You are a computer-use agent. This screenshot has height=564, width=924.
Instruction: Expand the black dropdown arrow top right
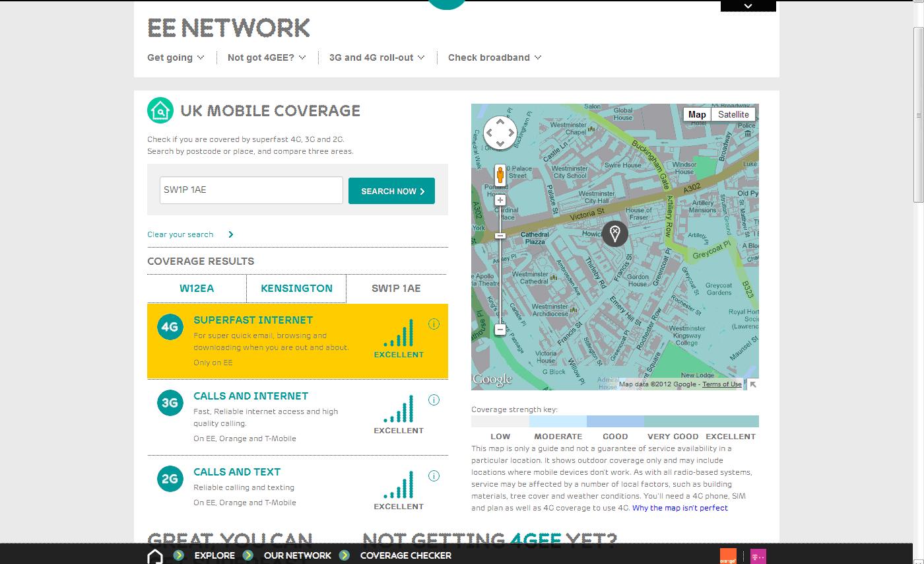pyautogui.click(x=748, y=5)
